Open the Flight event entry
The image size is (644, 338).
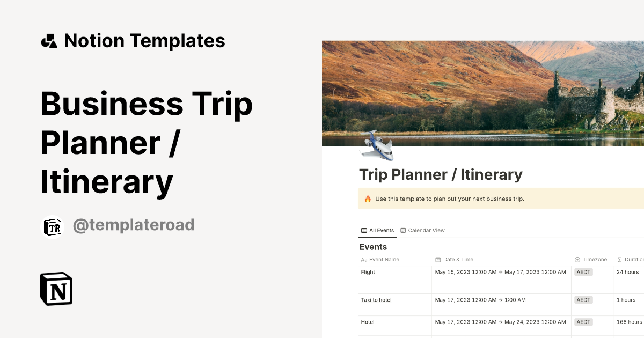(368, 272)
